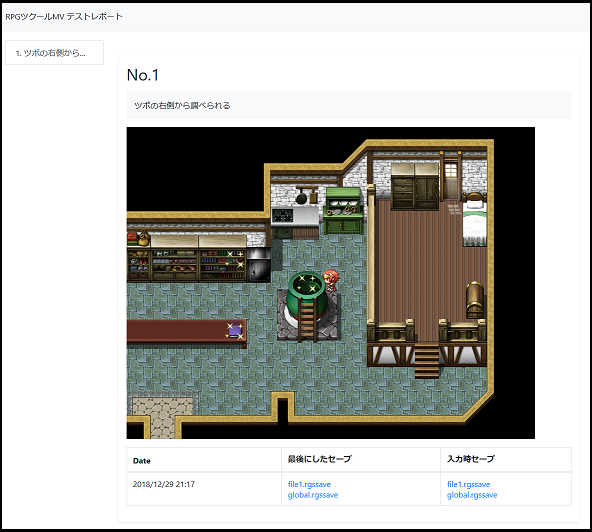The image size is (592, 532).
Task: Open file1.rgssave under 最後にしたセーブ
Action: click(309, 484)
